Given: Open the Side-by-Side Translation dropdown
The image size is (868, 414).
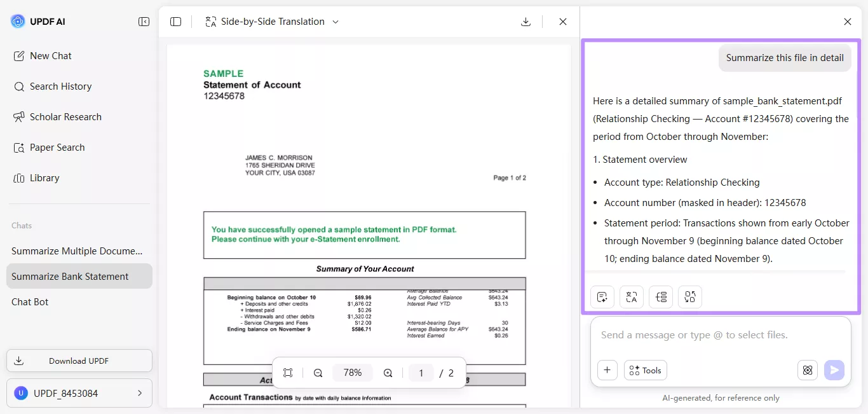Looking at the screenshot, I should pyautogui.click(x=272, y=22).
